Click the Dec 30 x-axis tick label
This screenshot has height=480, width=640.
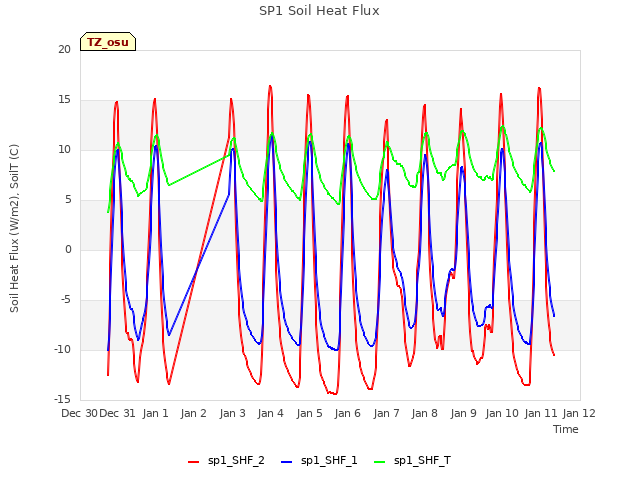(79, 413)
